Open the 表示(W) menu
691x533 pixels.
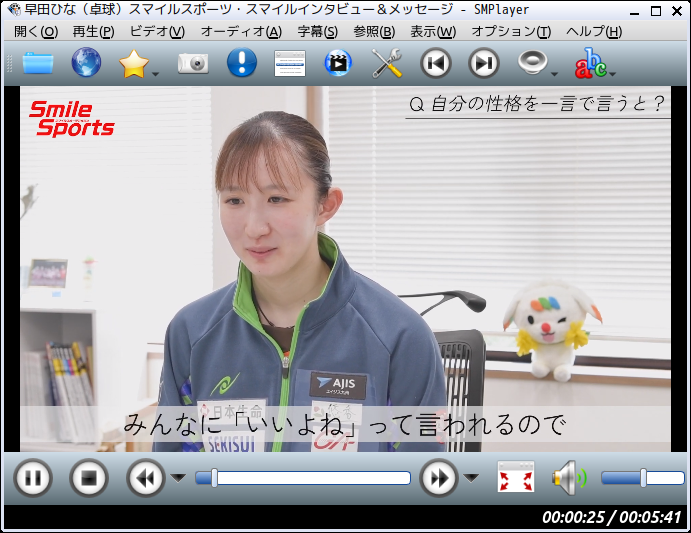pyautogui.click(x=433, y=31)
